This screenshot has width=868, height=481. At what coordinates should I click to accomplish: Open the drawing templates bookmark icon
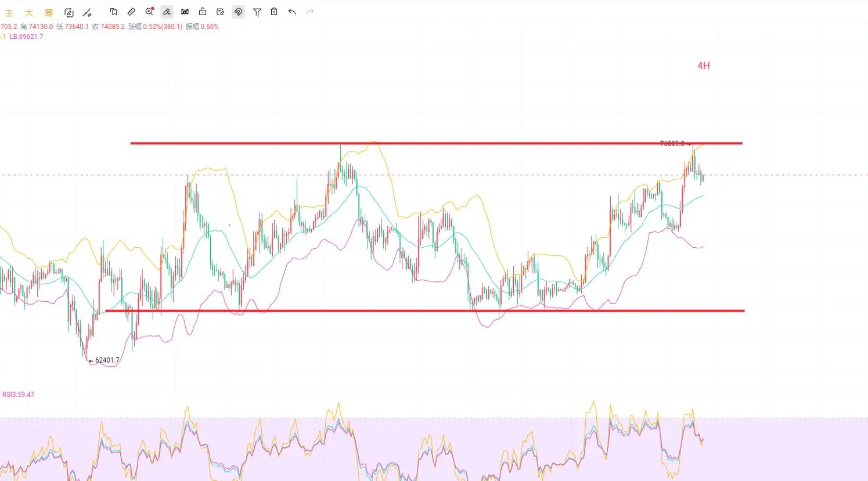click(x=114, y=12)
